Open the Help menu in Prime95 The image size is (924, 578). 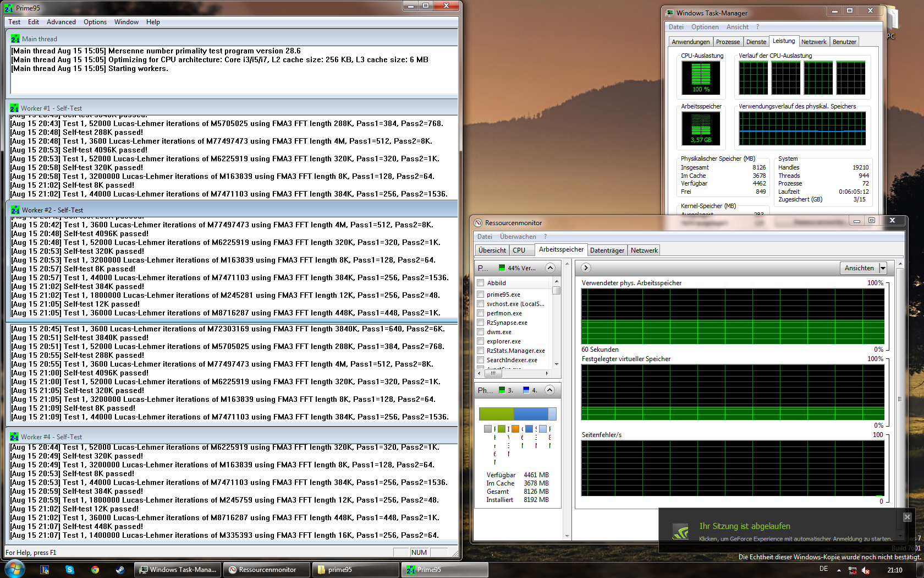point(153,22)
